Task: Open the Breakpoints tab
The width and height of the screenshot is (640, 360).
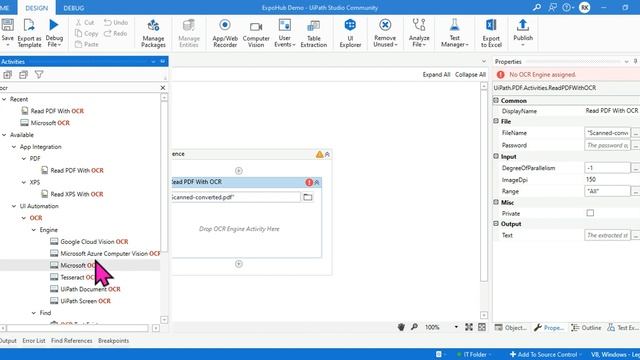Action: click(113, 340)
